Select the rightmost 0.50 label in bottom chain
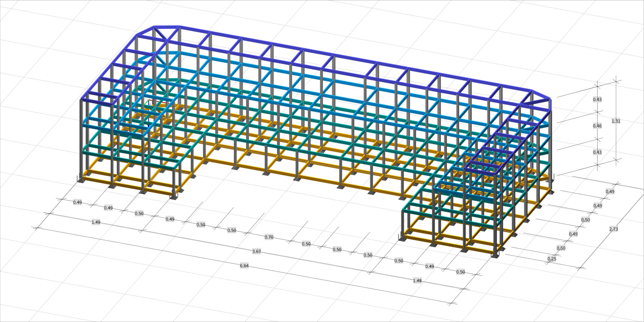644x322 pixels. pos(460,272)
